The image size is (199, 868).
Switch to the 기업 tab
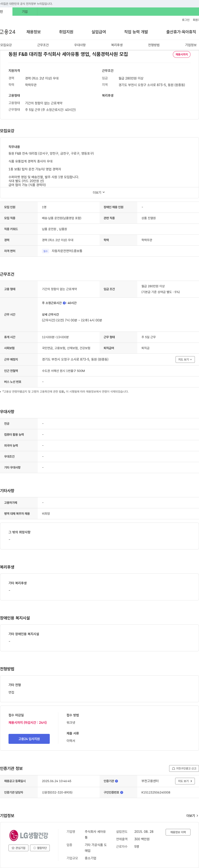25,11
